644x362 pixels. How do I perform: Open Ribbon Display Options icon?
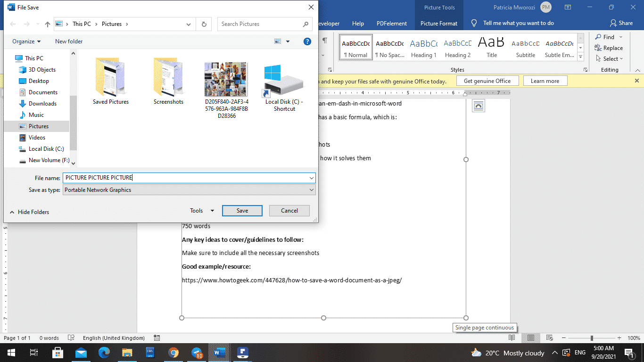[x=568, y=8]
